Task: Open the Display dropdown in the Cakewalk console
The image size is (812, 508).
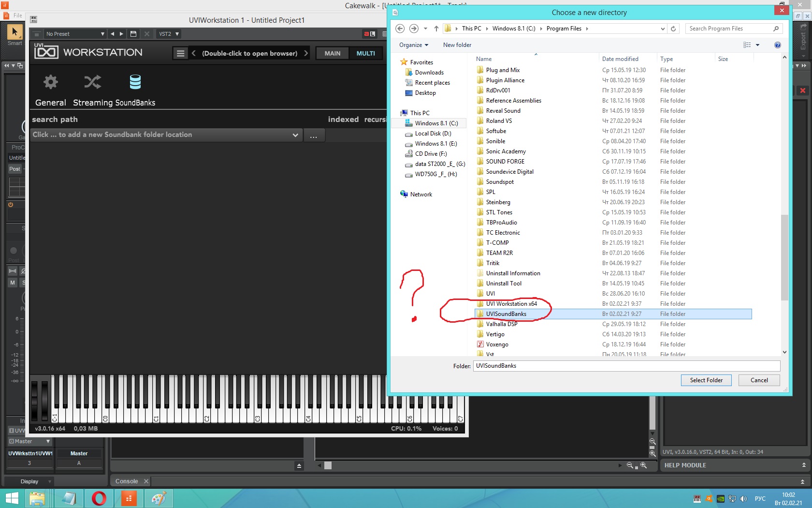Action: point(29,481)
